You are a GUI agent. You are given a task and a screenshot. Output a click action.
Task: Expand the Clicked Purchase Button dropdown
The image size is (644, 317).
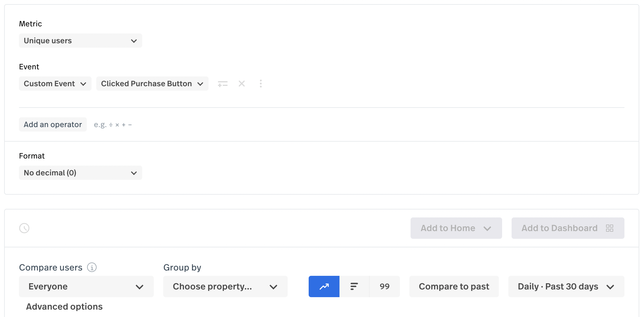152,84
